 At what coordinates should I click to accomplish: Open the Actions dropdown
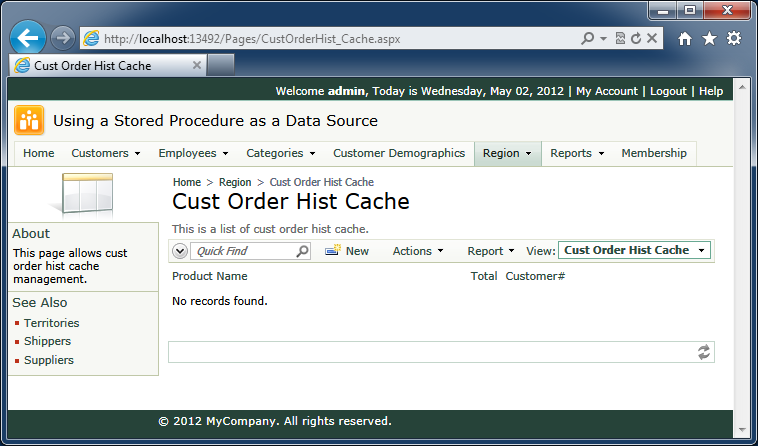click(418, 251)
